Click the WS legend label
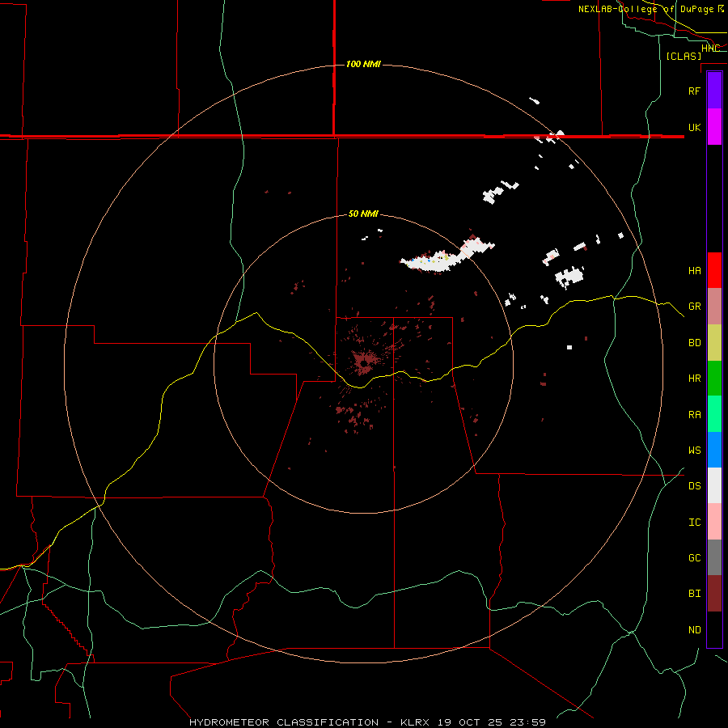 point(694,451)
